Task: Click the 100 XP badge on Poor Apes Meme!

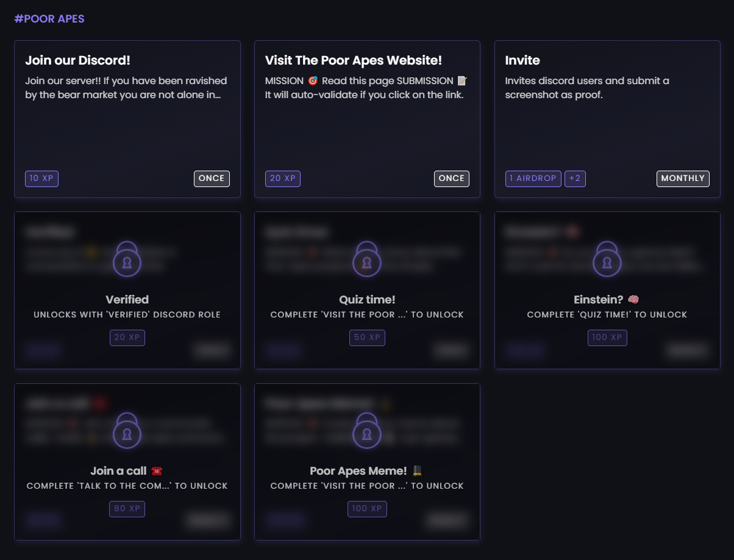Action: point(367,509)
